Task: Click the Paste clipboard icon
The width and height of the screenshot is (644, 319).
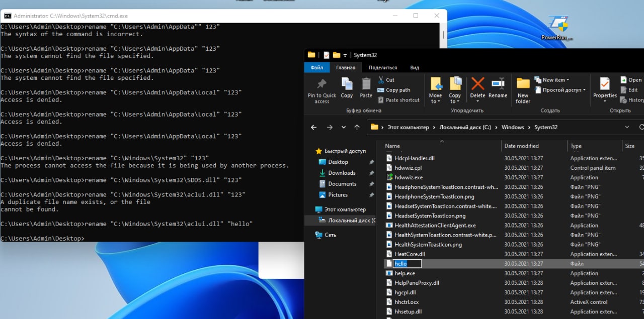Action: tap(366, 84)
